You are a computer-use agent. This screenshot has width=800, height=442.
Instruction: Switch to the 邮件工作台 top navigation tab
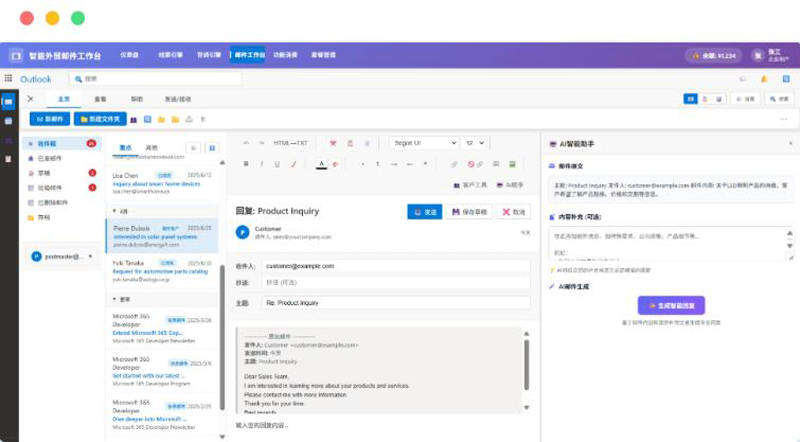[x=247, y=55]
